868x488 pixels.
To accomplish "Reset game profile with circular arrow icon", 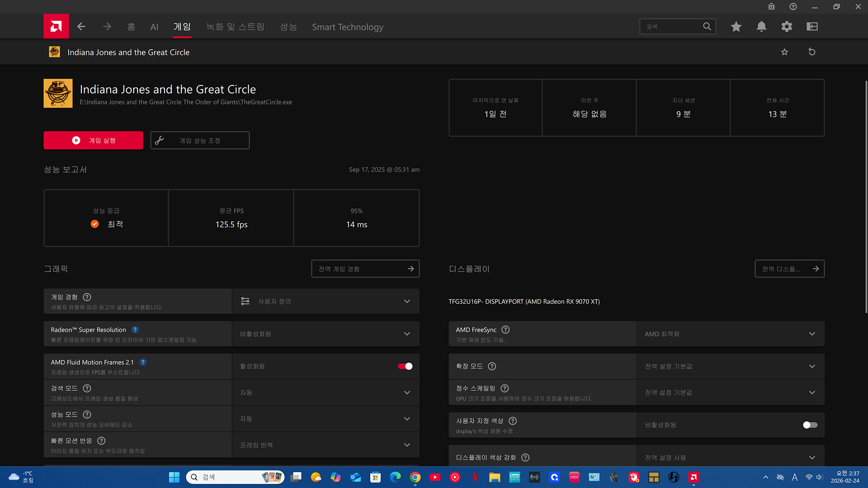I will tap(812, 52).
